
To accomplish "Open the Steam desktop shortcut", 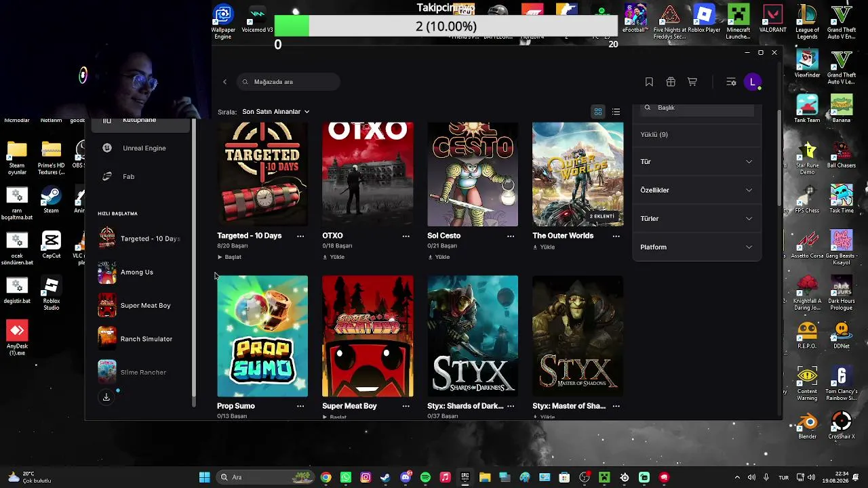I will [x=51, y=201].
